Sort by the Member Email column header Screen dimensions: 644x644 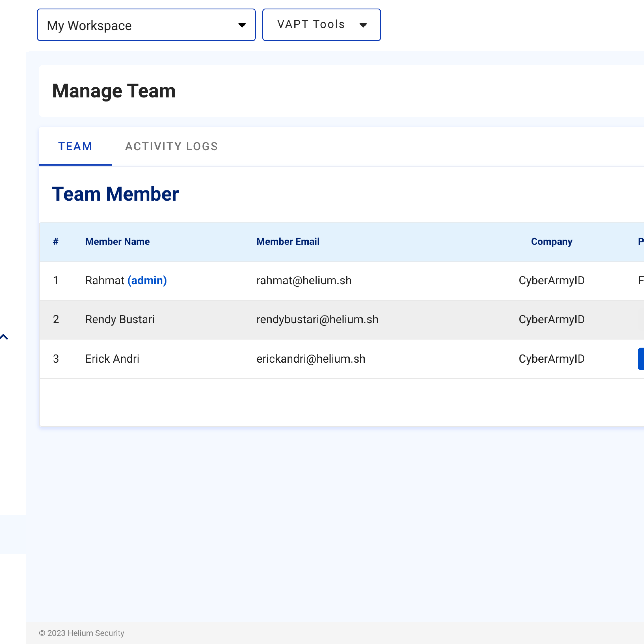(x=288, y=242)
